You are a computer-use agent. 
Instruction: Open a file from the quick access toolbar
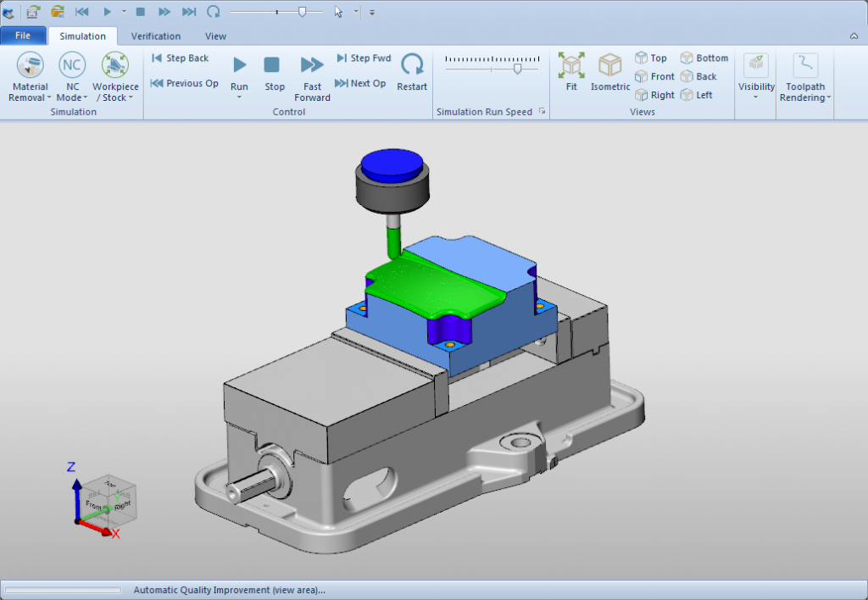coord(56,12)
